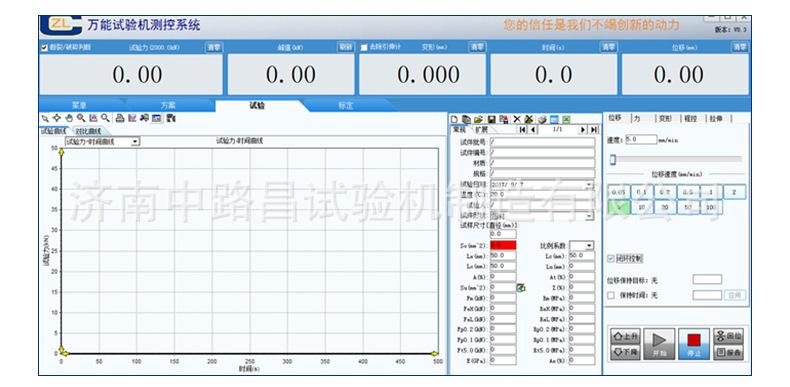
Task: Click the 速度 speed input field
Action: pyautogui.click(x=641, y=140)
